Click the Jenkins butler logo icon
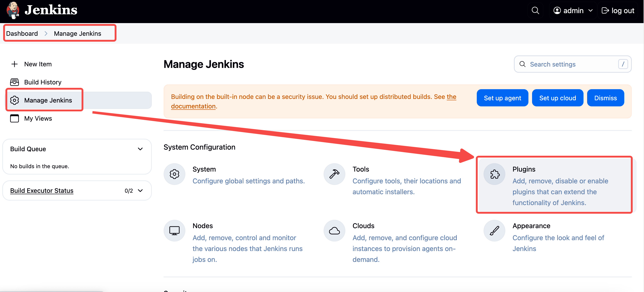This screenshot has width=644, height=292. pos(13,10)
